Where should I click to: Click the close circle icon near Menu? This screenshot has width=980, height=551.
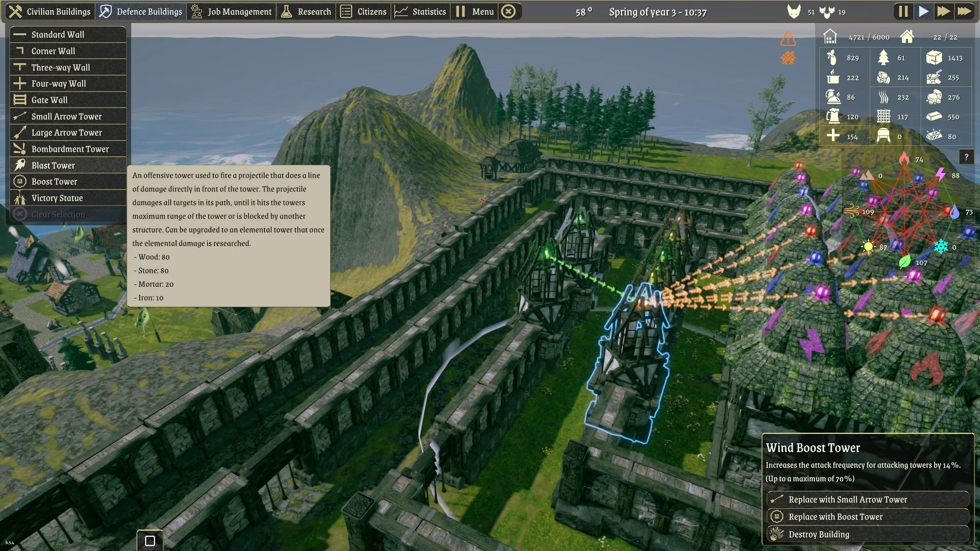click(508, 11)
